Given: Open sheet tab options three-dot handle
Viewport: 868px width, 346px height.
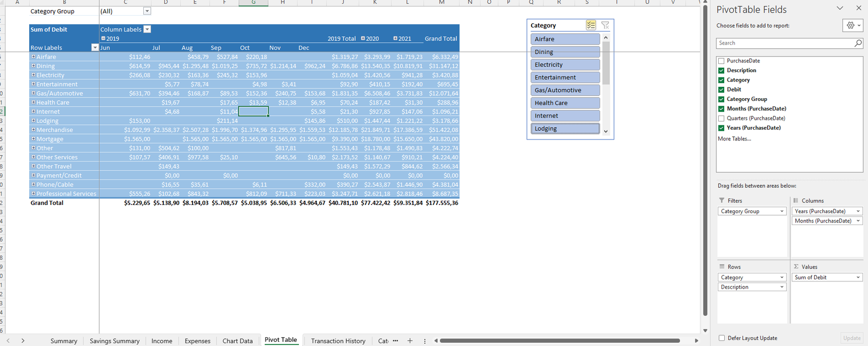Looking at the screenshot, I should 425,341.
